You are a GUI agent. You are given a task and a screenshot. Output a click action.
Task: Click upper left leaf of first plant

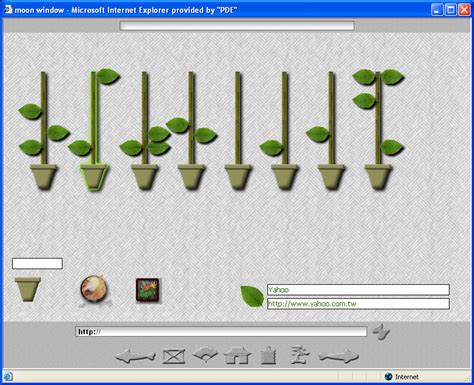click(30, 111)
